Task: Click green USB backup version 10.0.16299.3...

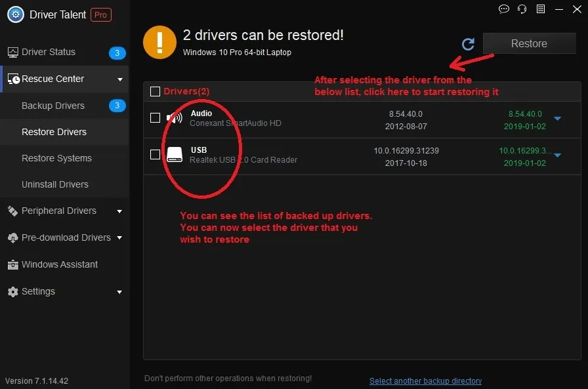Action: click(x=525, y=151)
